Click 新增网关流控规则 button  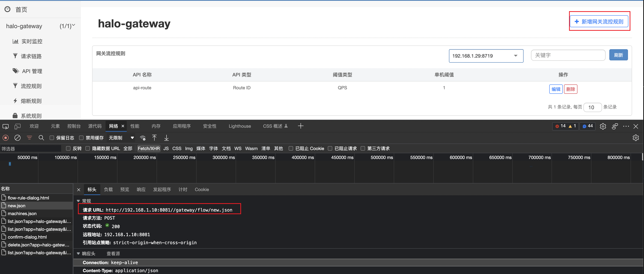point(599,21)
